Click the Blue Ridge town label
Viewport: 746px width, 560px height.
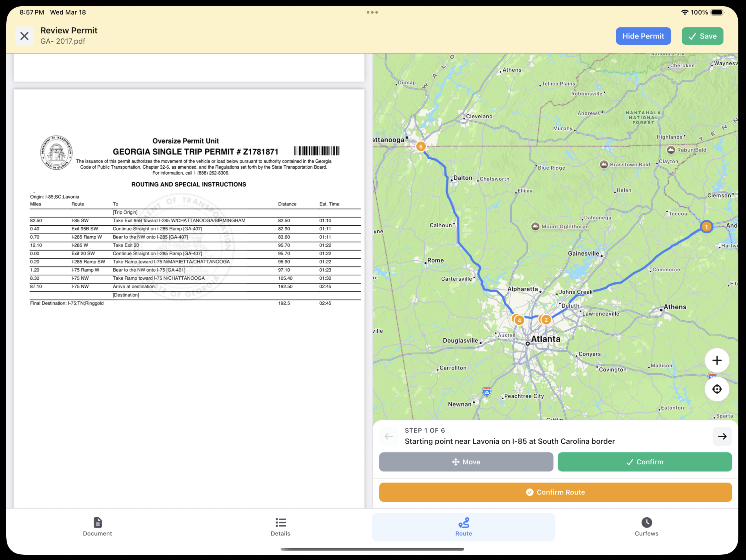coord(551,168)
